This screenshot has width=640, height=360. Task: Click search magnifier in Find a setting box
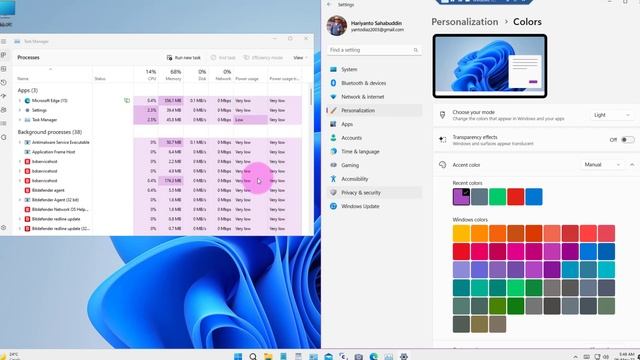(416, 50)
